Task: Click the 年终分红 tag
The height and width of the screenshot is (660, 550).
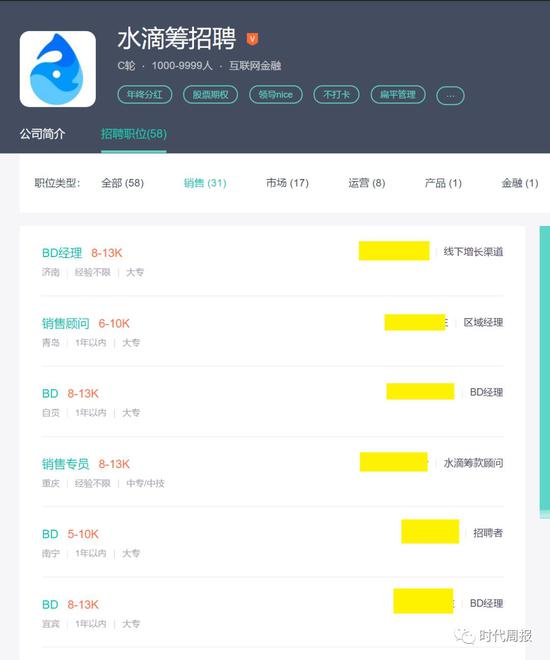Action: [145, 95]
